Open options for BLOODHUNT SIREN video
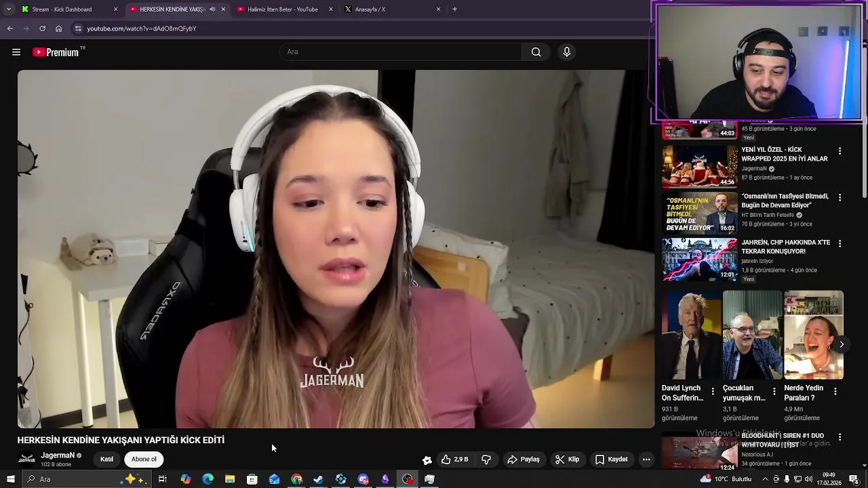868x488 pixels. pos(840,437)
